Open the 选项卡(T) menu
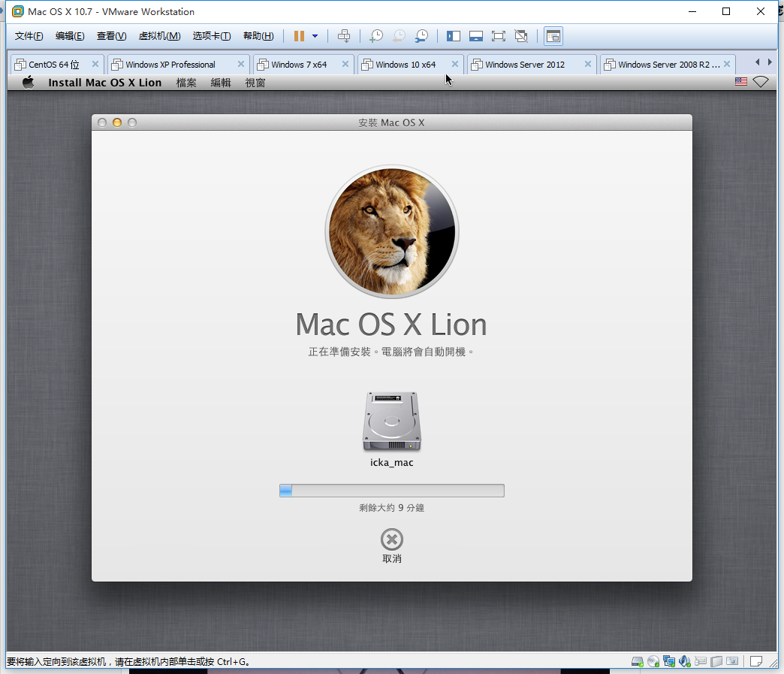 coord(212,36)
